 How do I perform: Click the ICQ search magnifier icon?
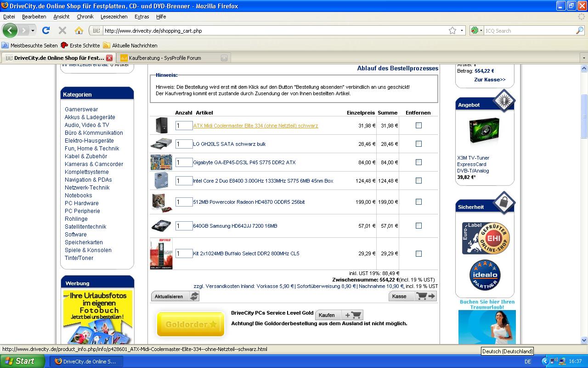[580, 31]
